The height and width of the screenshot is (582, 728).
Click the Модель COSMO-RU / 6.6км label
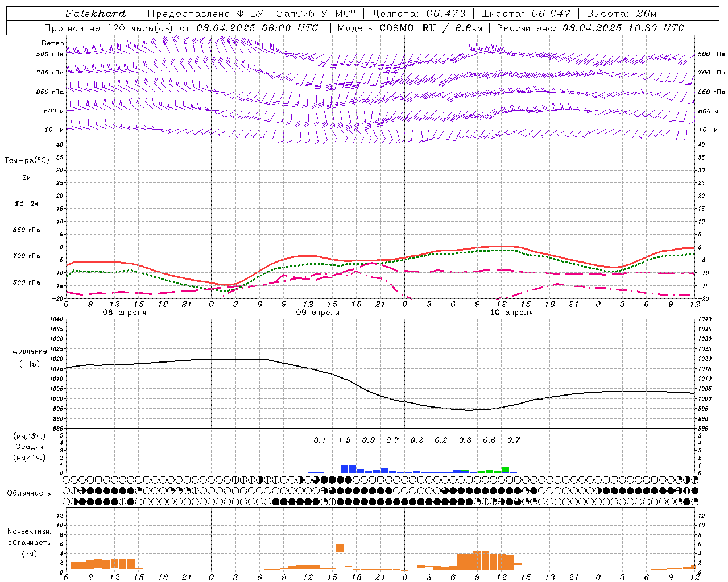(x=410, y=28)
